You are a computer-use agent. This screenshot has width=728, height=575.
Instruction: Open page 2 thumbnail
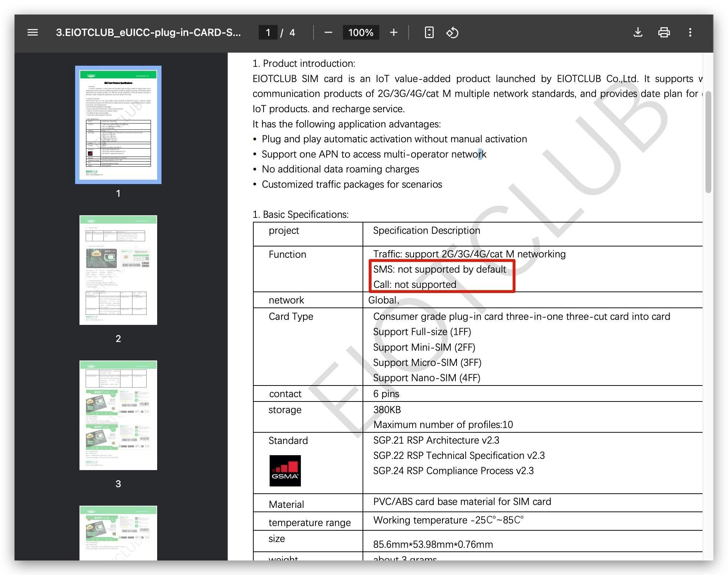(x=118, y=270)
